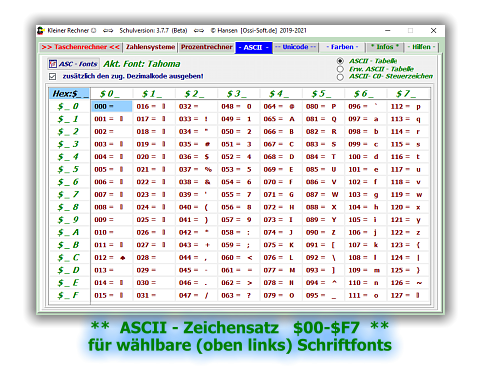Click column header $5_
The height and width of the screenshot is (382, 480).
pyautogui.click(x=323, y=94)
